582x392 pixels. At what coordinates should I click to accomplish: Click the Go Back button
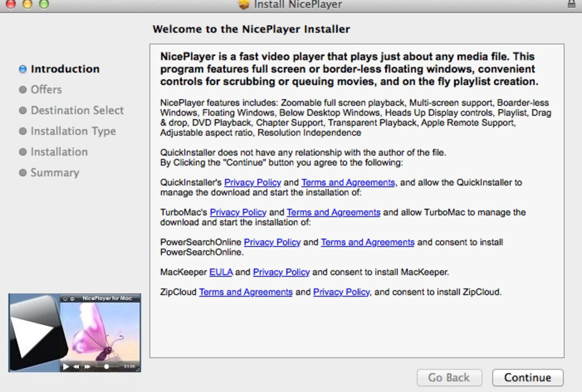pyautogui.click(x=449, y=377)
